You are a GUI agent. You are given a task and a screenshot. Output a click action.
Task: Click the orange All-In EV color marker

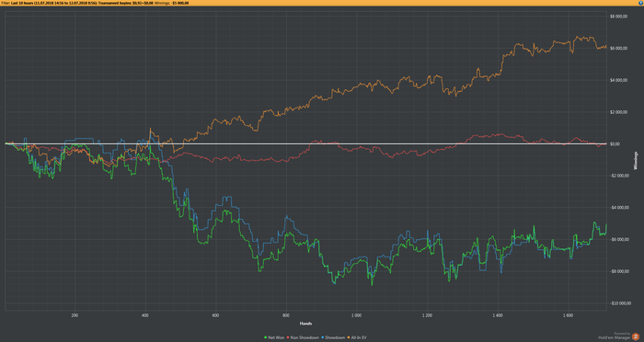coord(349,337)
